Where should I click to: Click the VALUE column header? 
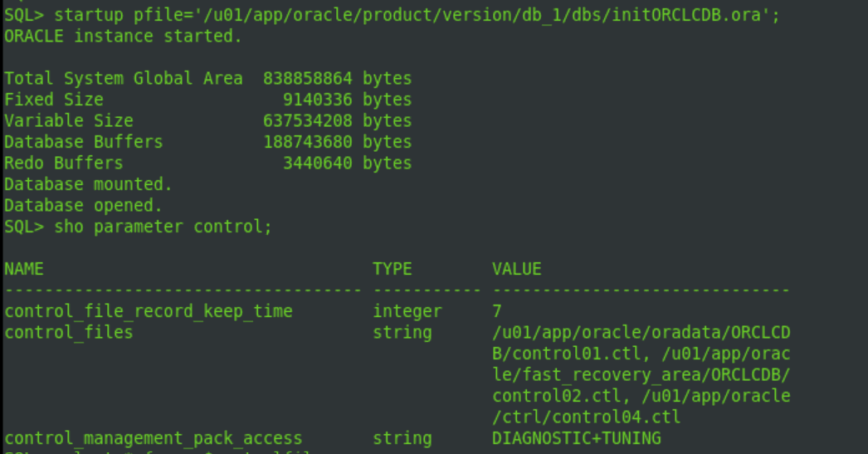click(516, 269)
